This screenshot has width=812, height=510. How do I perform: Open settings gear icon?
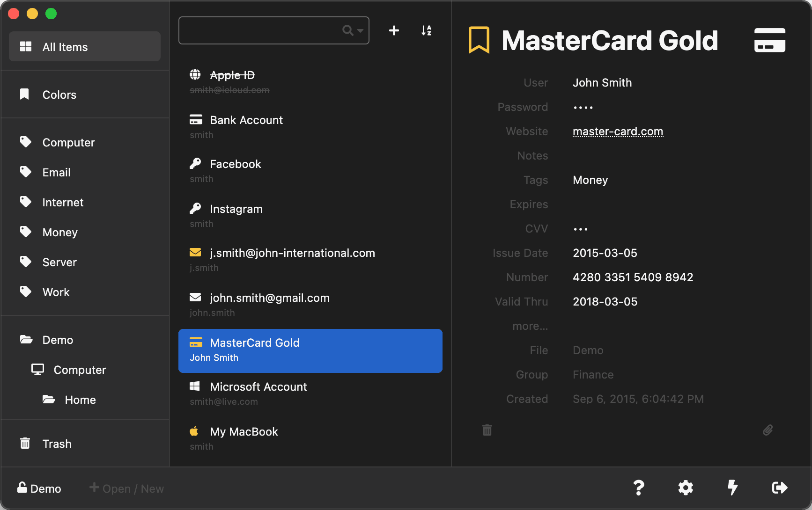point(686,488)
